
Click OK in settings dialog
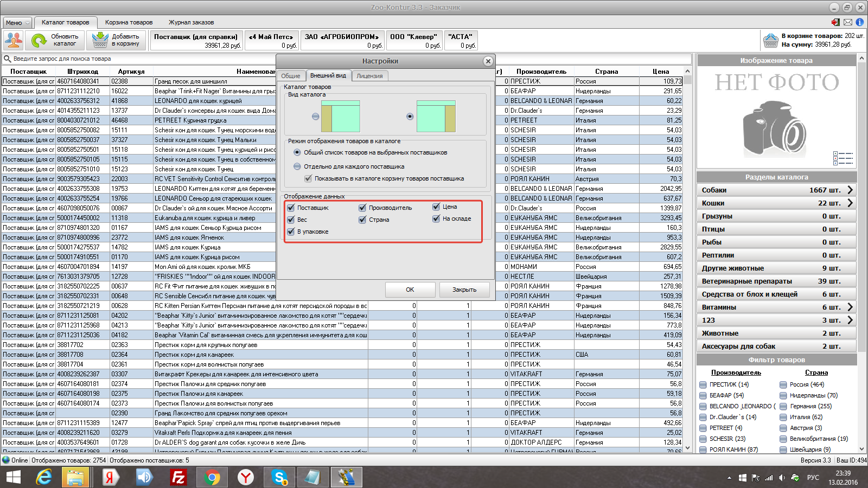410,290
